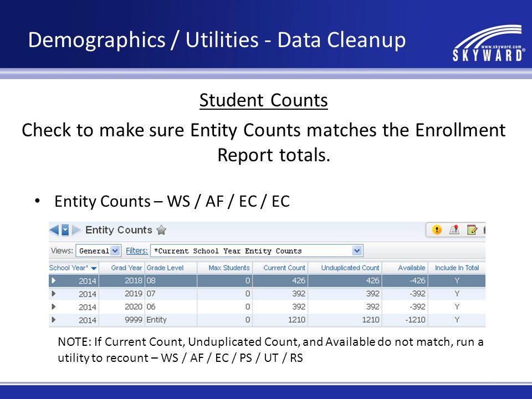532x399 pixels.
Task: Click Include In Total Y for Entity row
Action: point(457,320)
